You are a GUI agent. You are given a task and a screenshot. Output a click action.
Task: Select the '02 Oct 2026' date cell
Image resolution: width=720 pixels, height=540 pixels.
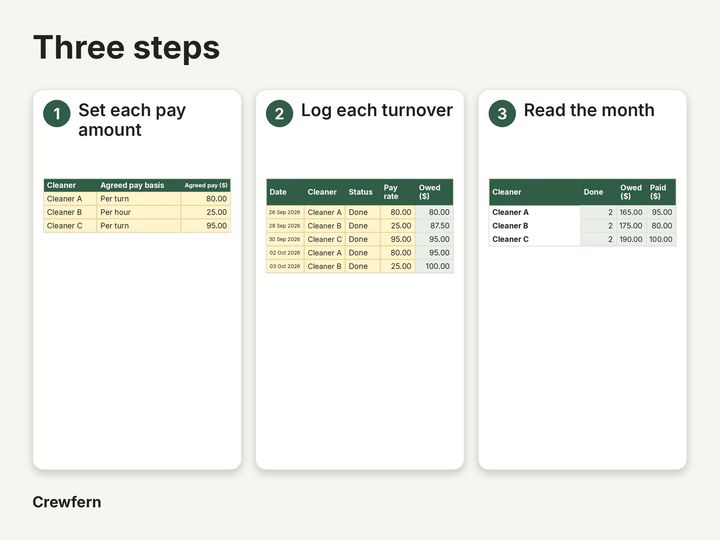point(285,253)
